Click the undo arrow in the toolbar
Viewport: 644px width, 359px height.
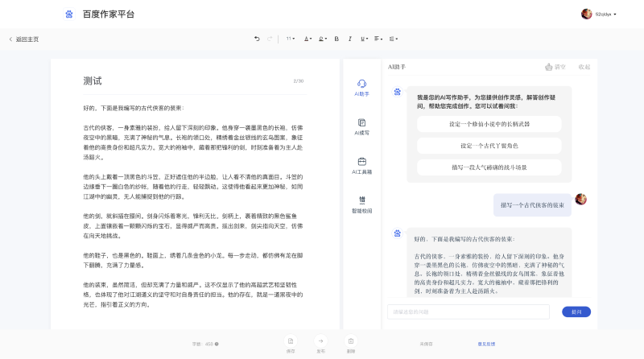click(x=257, y=39)
